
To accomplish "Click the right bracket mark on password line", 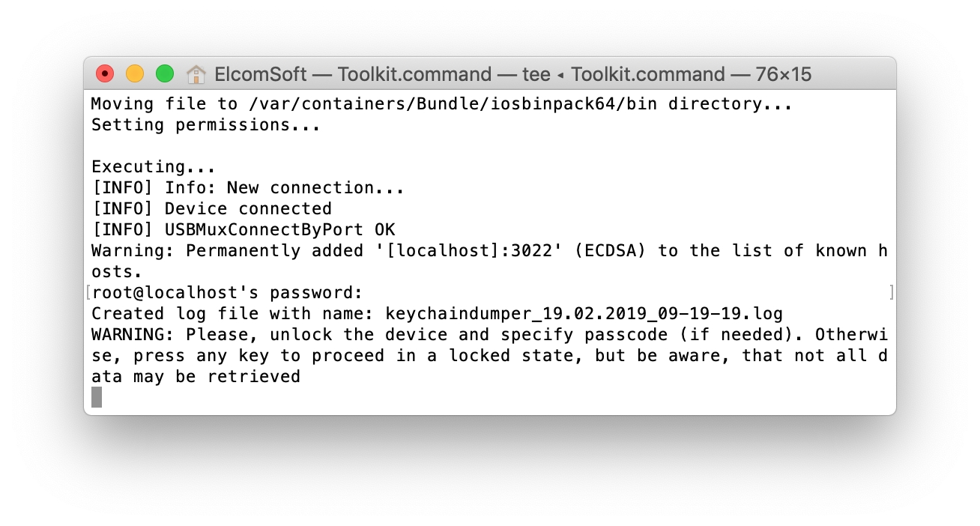I will [891, 292].
